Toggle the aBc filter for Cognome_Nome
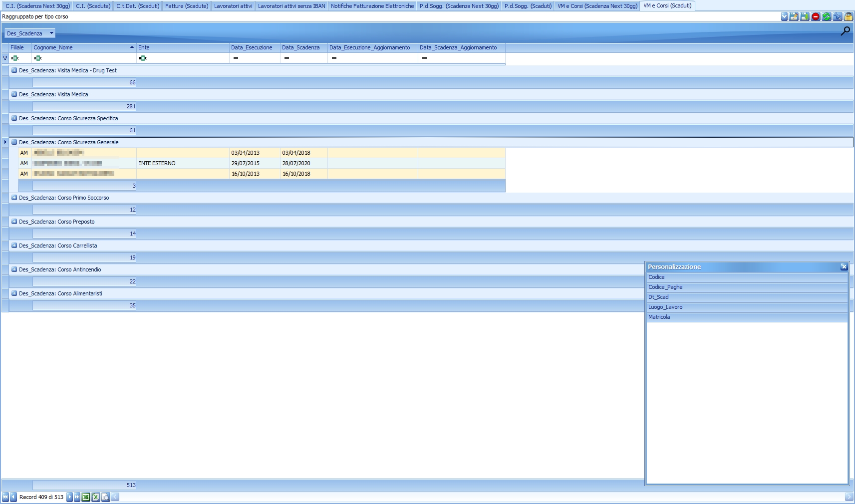 point(37,58)
